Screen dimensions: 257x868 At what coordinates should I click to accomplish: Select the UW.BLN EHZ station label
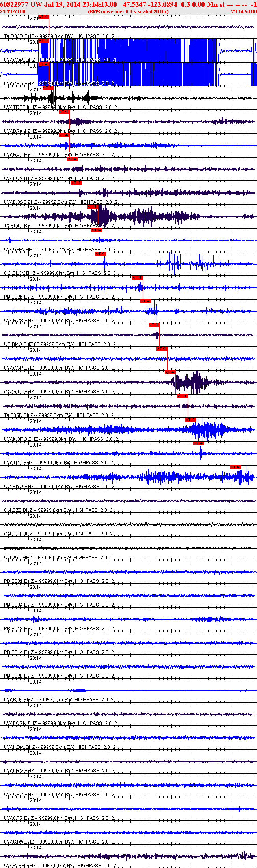tap(19, 700)
